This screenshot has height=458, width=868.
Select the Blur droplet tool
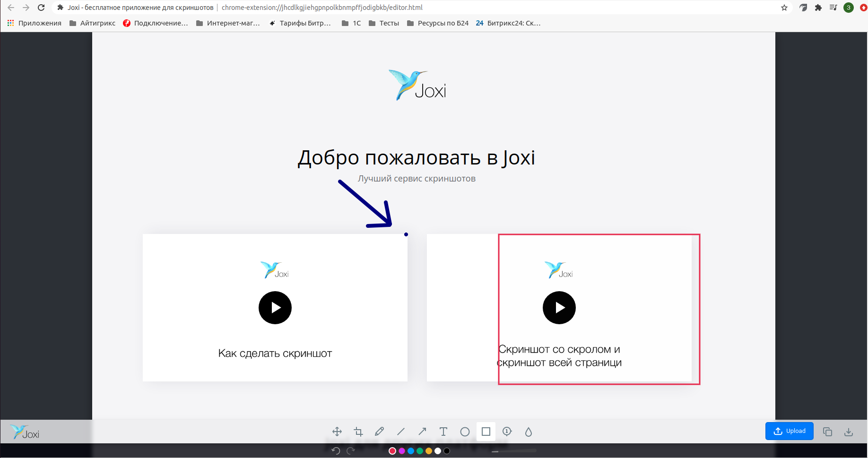click(529, 432)
